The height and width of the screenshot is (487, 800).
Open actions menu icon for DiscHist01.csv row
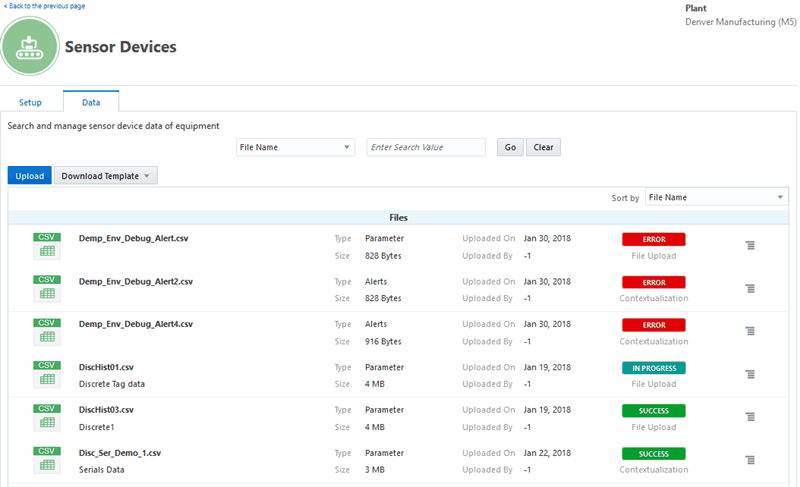click(750, 374)
